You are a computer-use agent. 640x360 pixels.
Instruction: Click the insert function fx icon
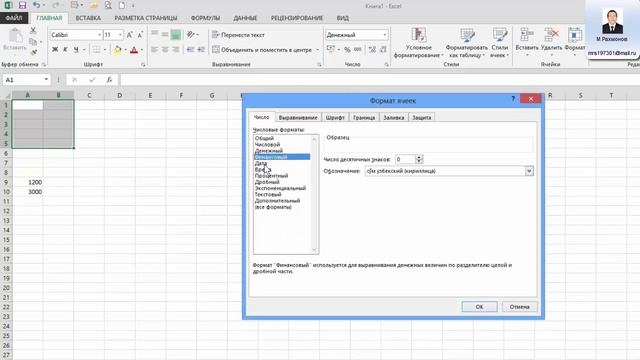[x=109, y=80]
